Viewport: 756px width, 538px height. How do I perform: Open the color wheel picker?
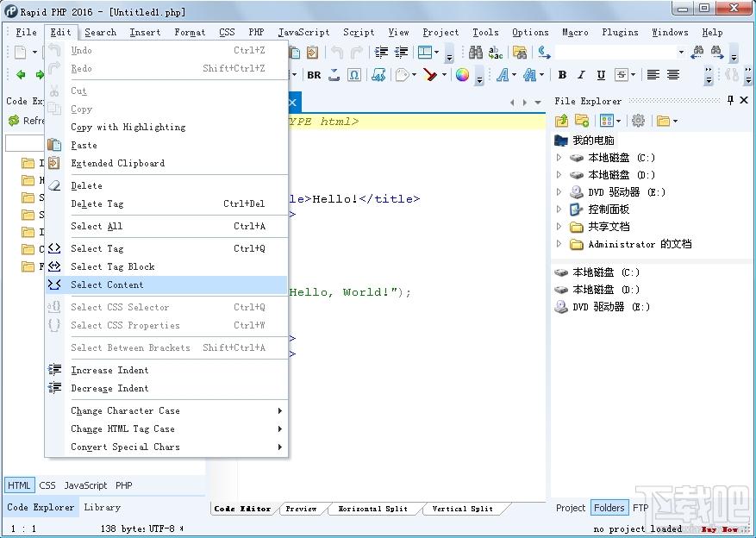[x=462, y=75]
